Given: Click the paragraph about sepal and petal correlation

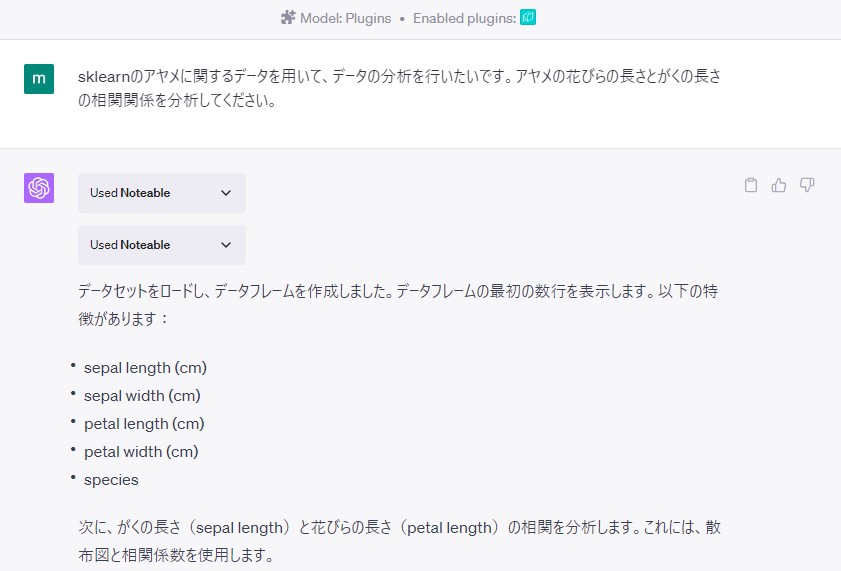Looking at the screenshot, I should 400,541.
